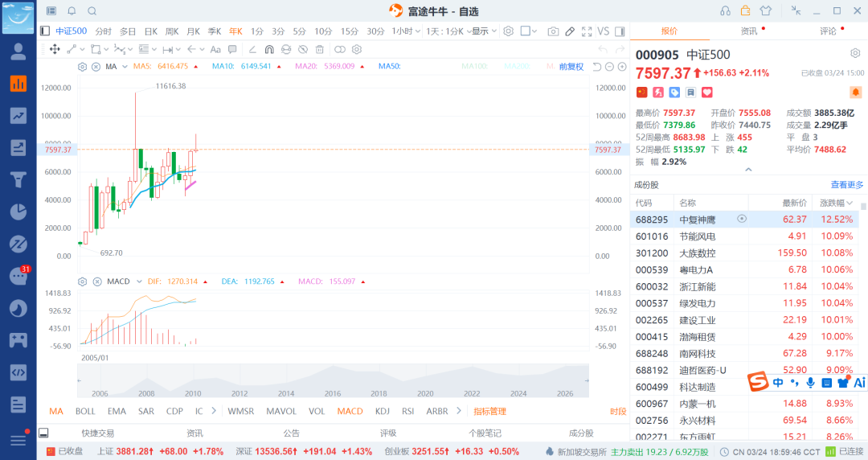Open the orange bar-chart quotes sidebar icon

pos(18,84)
